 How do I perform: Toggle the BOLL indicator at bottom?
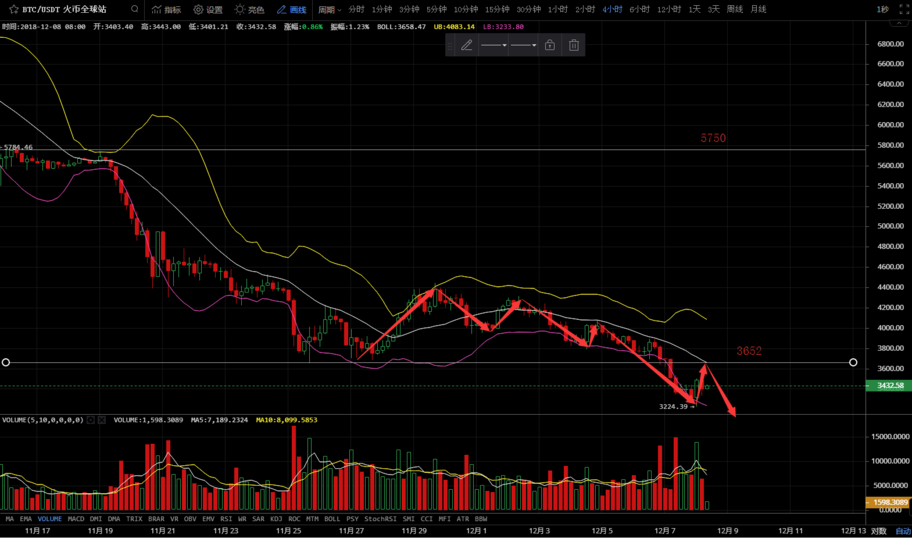pos(332,519)
